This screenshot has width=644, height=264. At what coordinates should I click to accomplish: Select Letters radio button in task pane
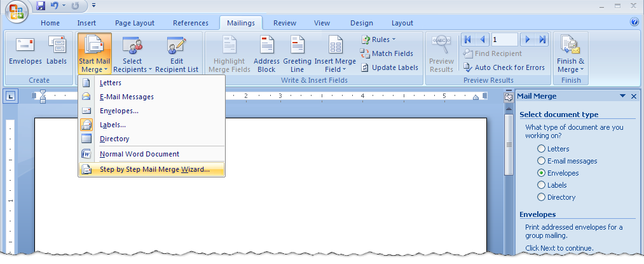[541, 149]
